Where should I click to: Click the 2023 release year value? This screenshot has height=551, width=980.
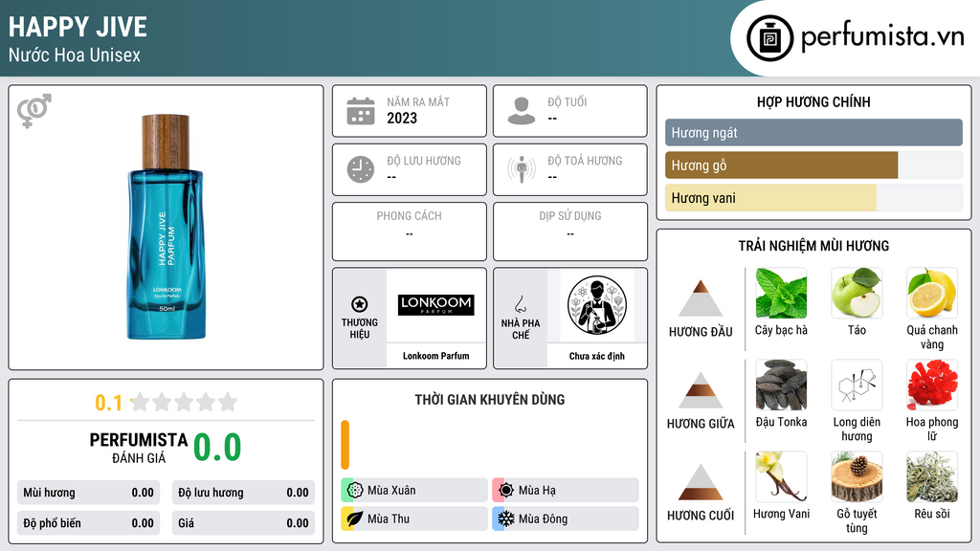coord(402,118)
